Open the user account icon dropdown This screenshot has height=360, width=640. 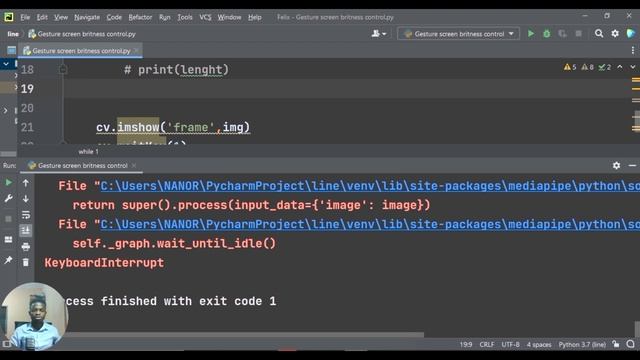click(378, 34)
